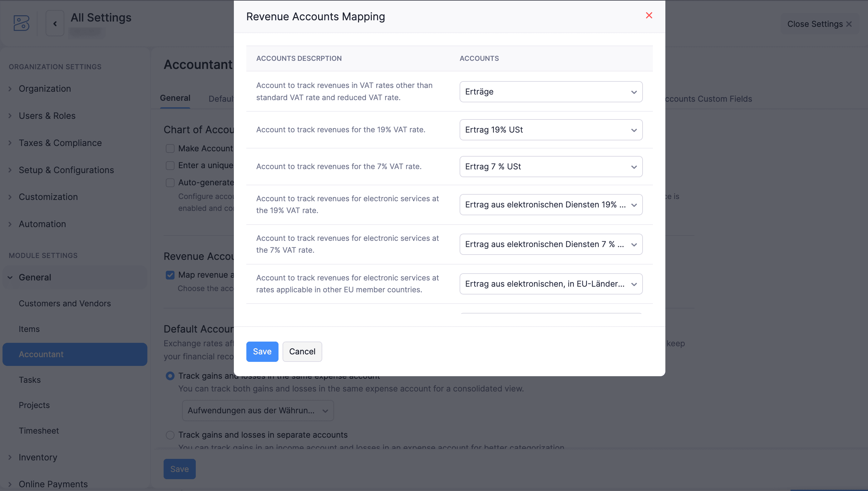
Task: Save the revenue accounts mapping
Action: [x=262, y=351]
